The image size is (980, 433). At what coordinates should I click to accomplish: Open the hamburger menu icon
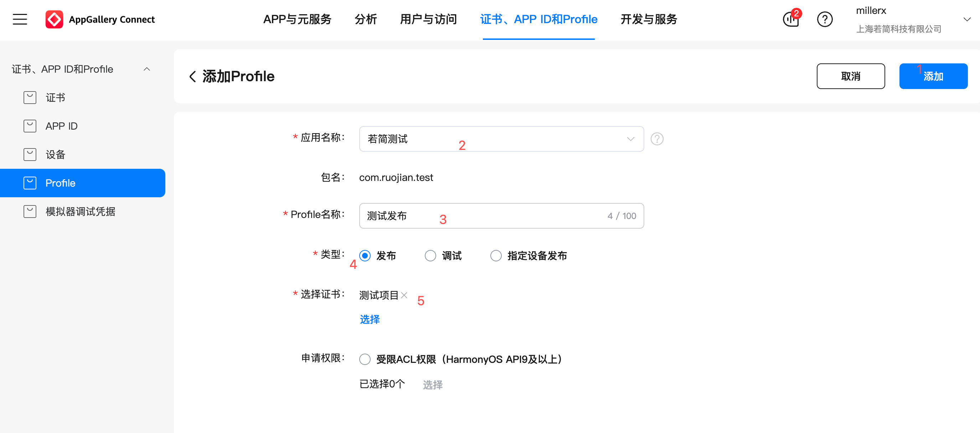[20, 19]
